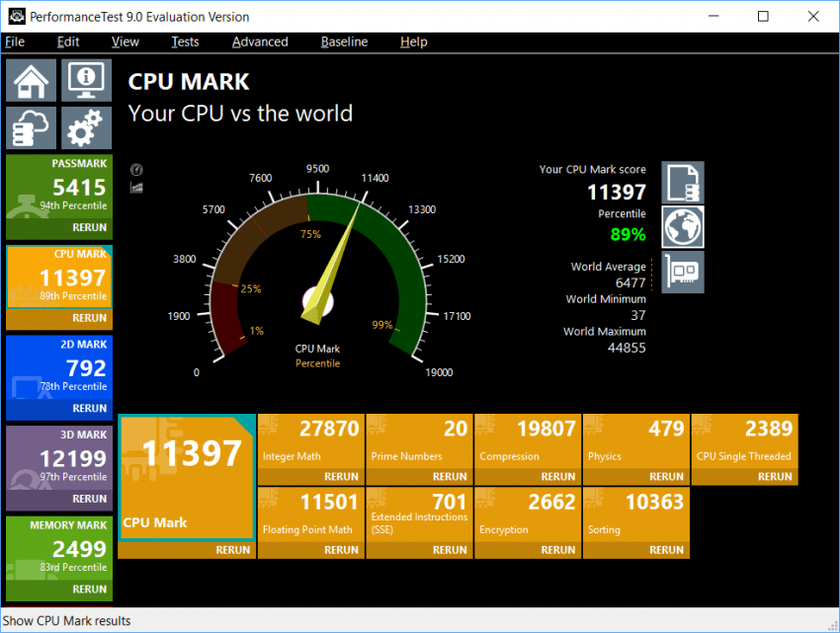Image resolution: width=840 pixels, height=633 pixels.
Task: Maximize the PerformanceTest window
Action: (763, 16)
